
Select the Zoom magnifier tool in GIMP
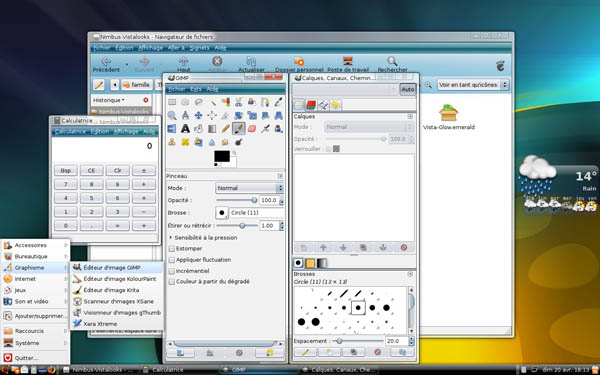(172, 115)
